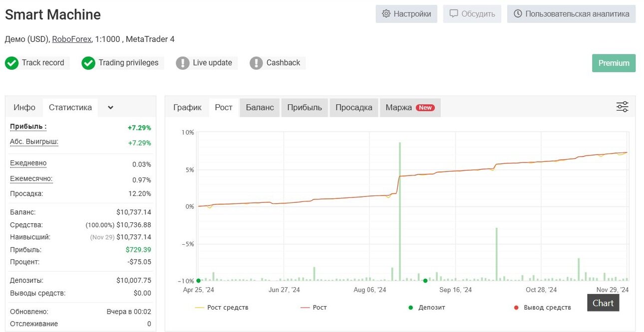Switch to the График tab
This screenshot has height=332, width=644.
[187, 107]
